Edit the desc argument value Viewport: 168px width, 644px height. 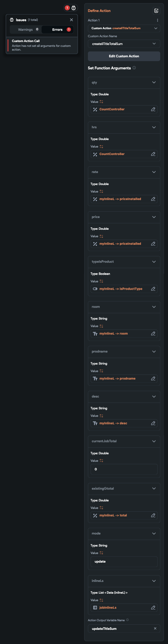[153, 423]
